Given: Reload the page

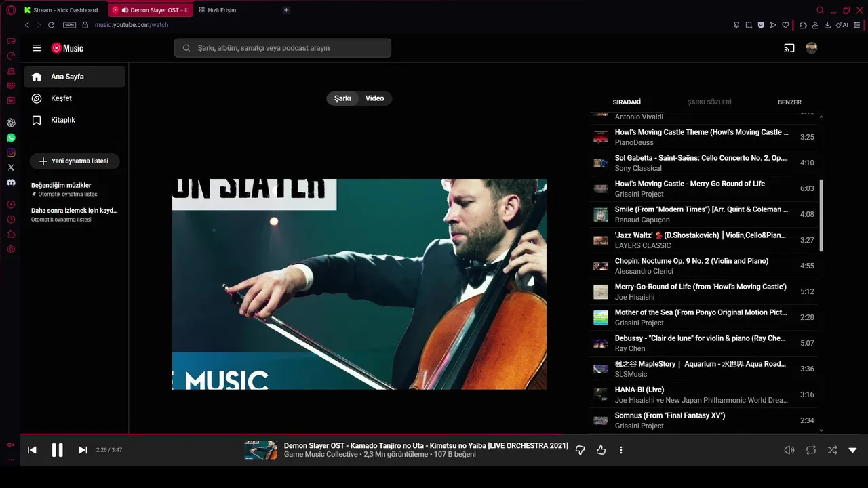Looking at the screenshot, I should 51,25.
